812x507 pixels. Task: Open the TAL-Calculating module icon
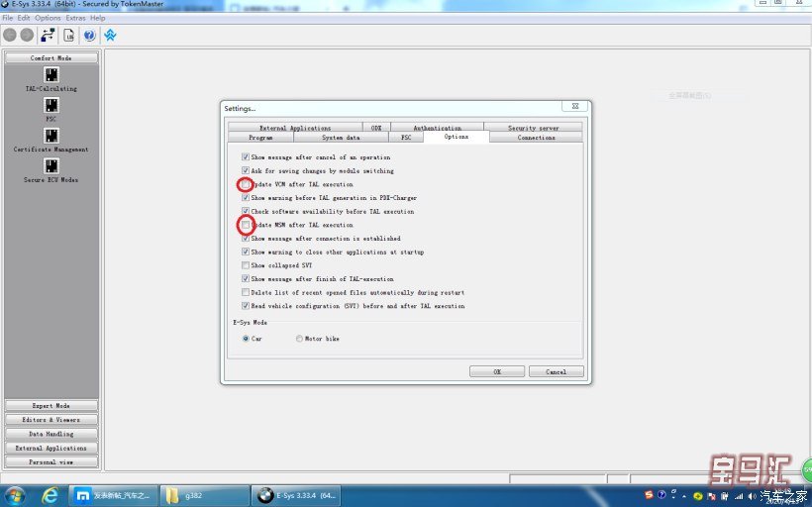point(51,75)
